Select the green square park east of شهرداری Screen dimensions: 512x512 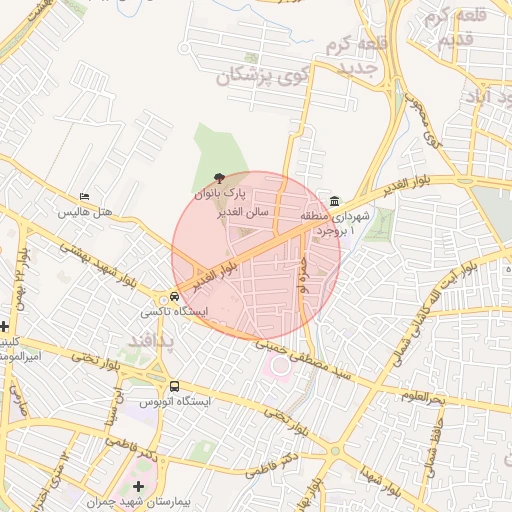pyautogui.click(x=381, y=225)
